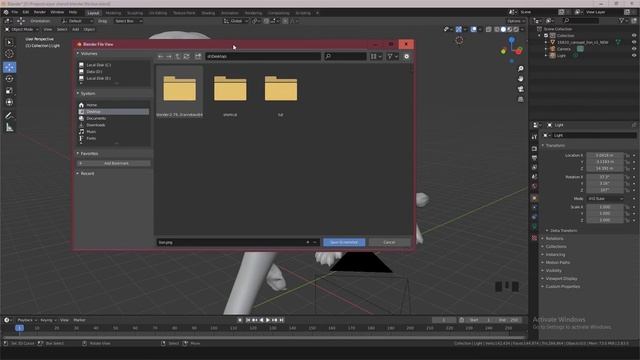
Task: Expand the Delta Transform subpanel
Action: tap(563, 231)
